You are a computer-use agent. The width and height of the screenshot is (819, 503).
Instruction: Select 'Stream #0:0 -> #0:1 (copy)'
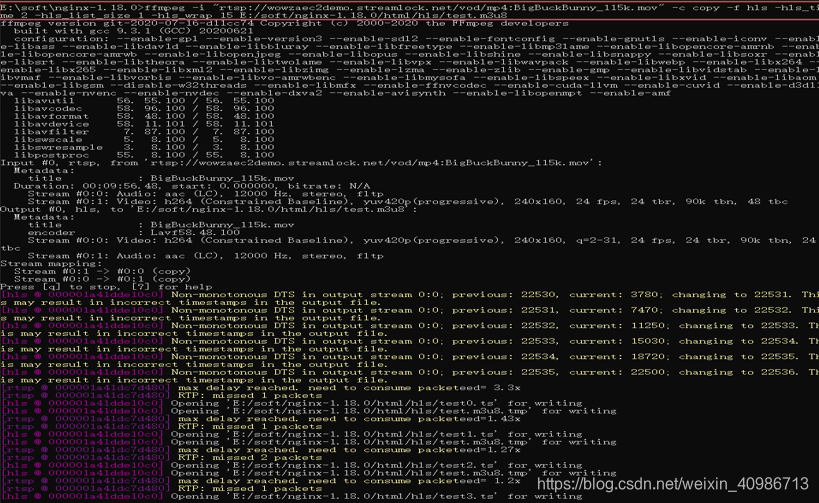[102, 279]
